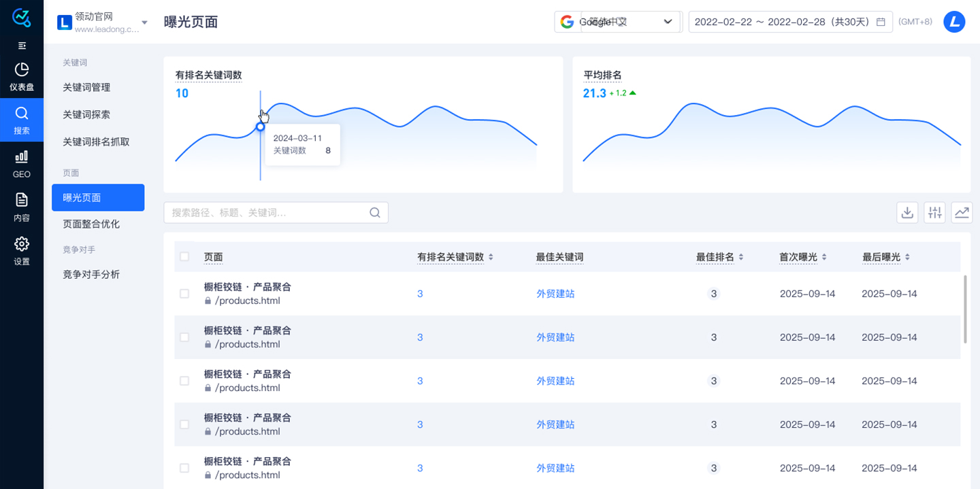Click the table's vertical scrollbar thumb
The image size is (980, 489).
(x=965, y=309)
